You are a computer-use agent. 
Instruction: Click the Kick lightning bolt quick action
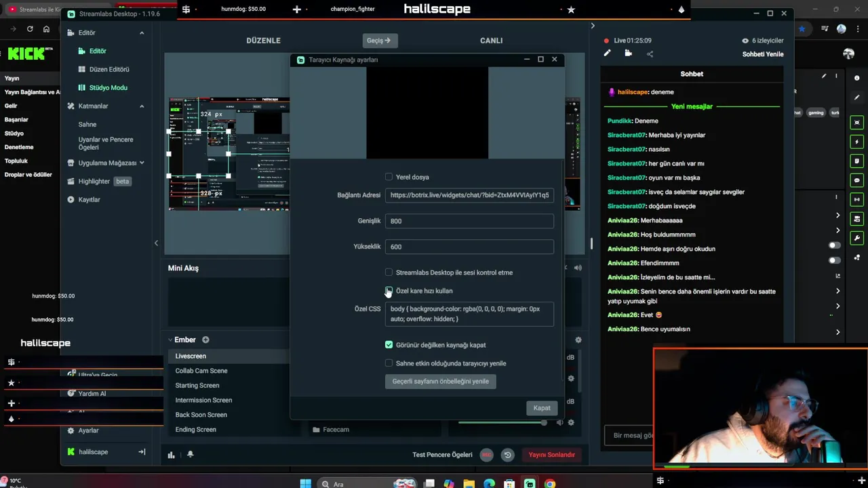point(857,142)
